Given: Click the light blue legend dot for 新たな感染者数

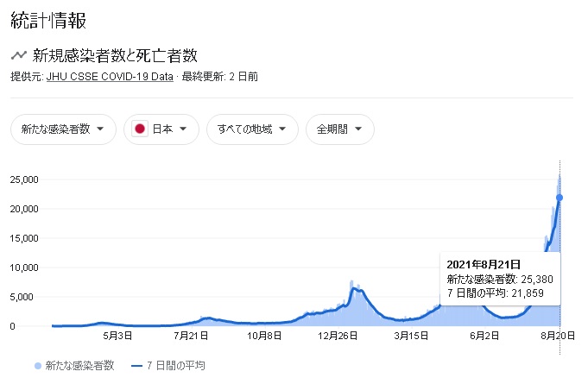Looking at the screenshot, I should coord(39,366).
